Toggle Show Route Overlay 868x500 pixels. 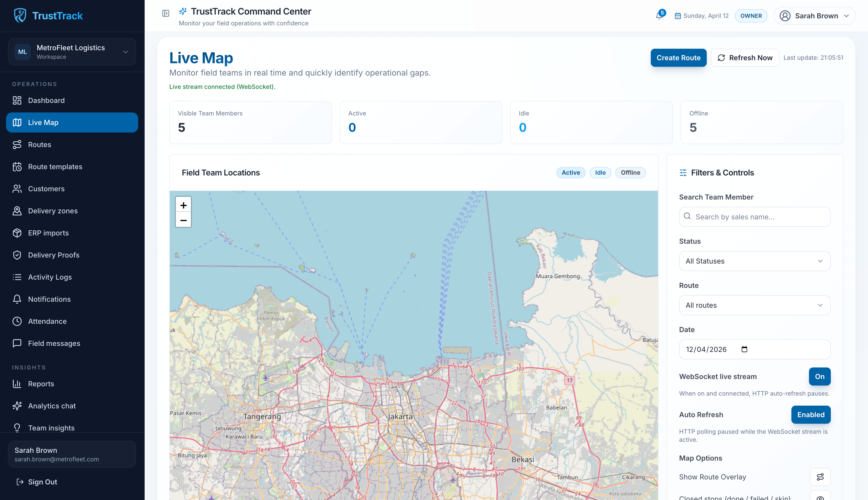click(x=820, y=477)
